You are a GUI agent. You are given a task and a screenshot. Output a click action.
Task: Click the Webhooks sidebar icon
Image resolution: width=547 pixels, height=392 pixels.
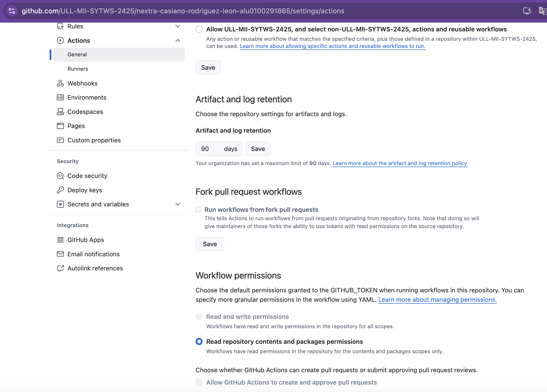(61, 83)
